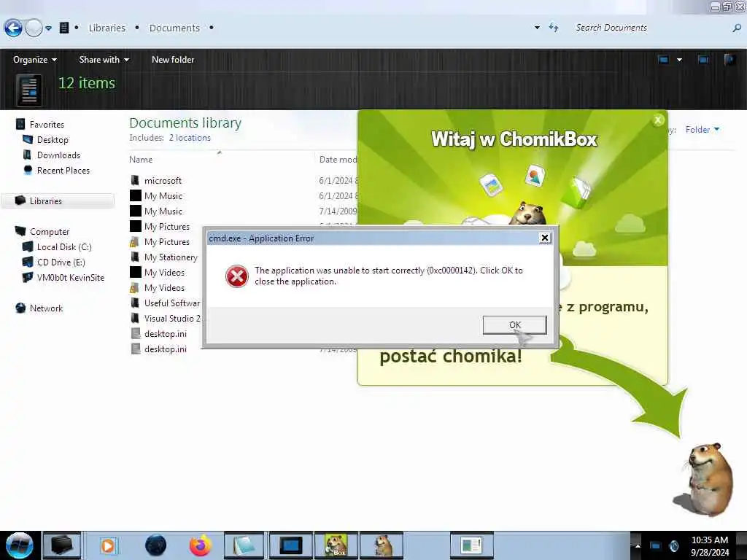
Task: Click the network tray icon
Action: tap(656, 545)
